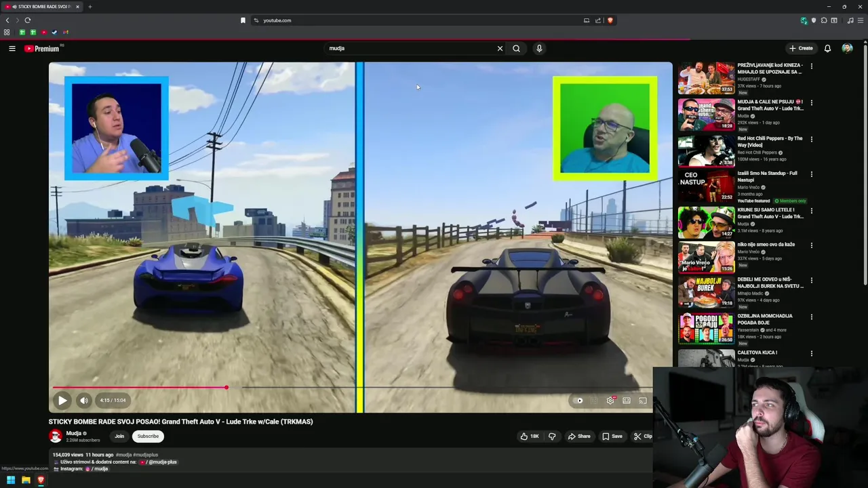Click the video progress bar scrubber
Screen dimensions: 868x488
[x=226, y=388]
